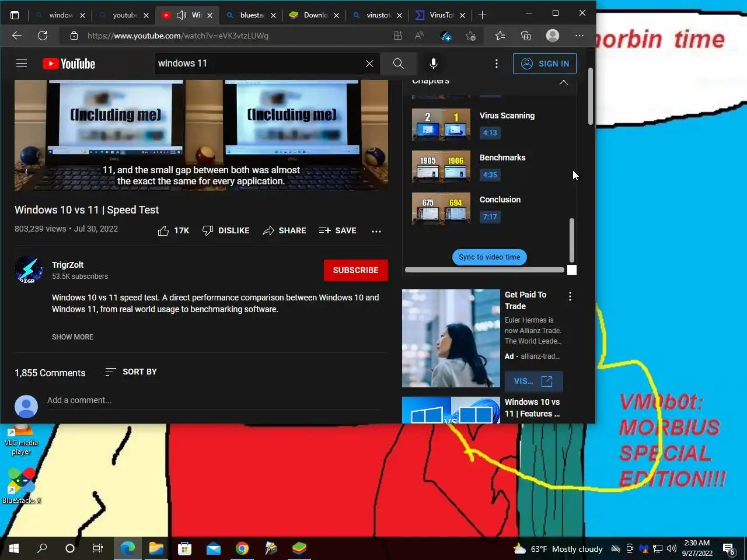
Task: Open the notification center with 6 alerts
Action: 729,548
